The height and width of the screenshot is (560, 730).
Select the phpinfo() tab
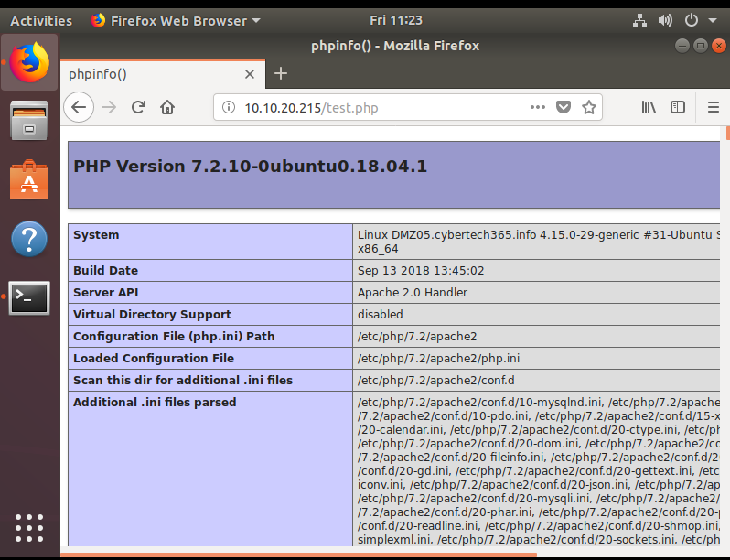click(x=163, y=74)
